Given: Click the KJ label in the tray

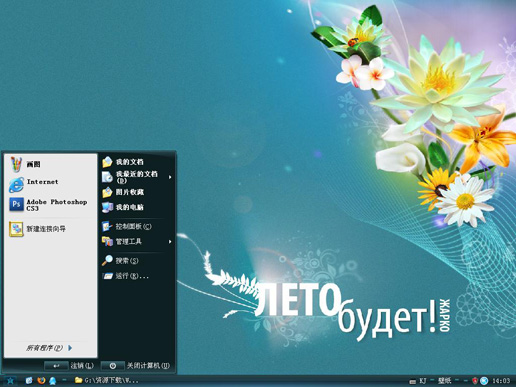Looking at the screenshot, I should 423,380.
